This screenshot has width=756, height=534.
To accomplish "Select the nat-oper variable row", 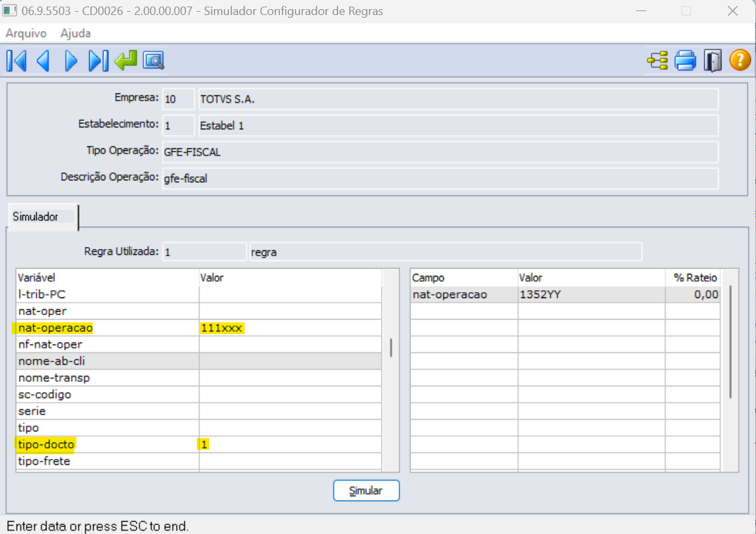I will (x=199, y=311).
